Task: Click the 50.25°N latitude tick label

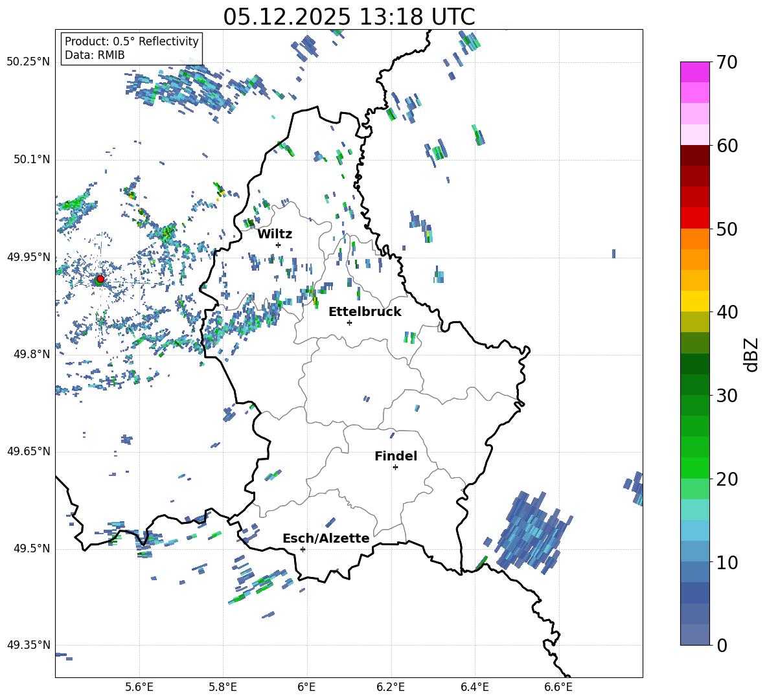Action: pyautogui.click(x=29, y=62)
